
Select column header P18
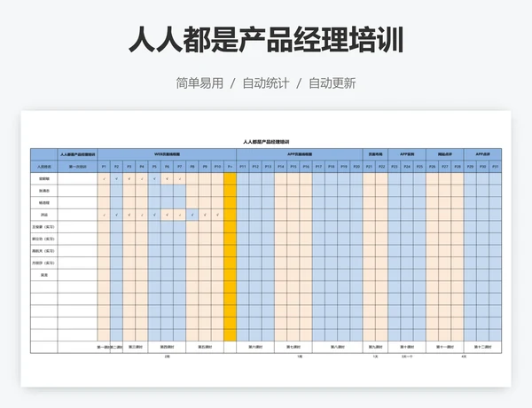point(331,167)
